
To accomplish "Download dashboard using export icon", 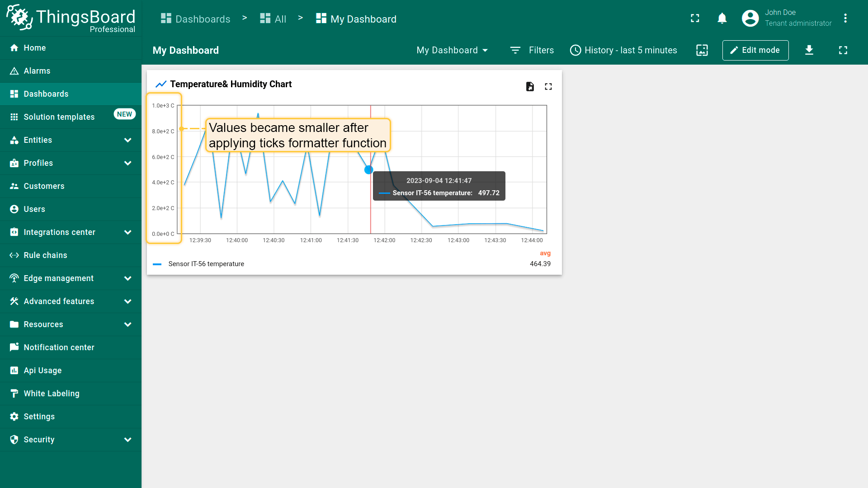I will [809, 50].
